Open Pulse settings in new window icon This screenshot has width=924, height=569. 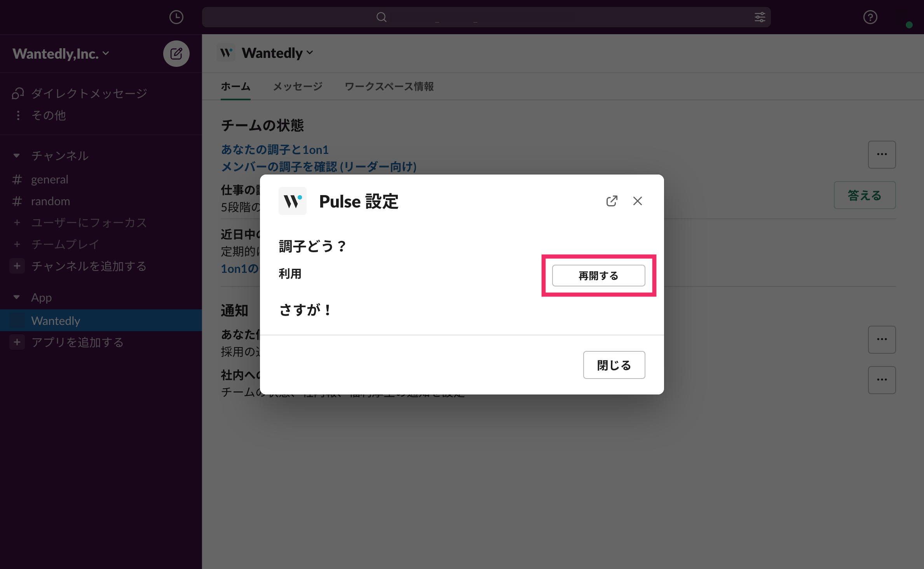(x=612, y=201)
